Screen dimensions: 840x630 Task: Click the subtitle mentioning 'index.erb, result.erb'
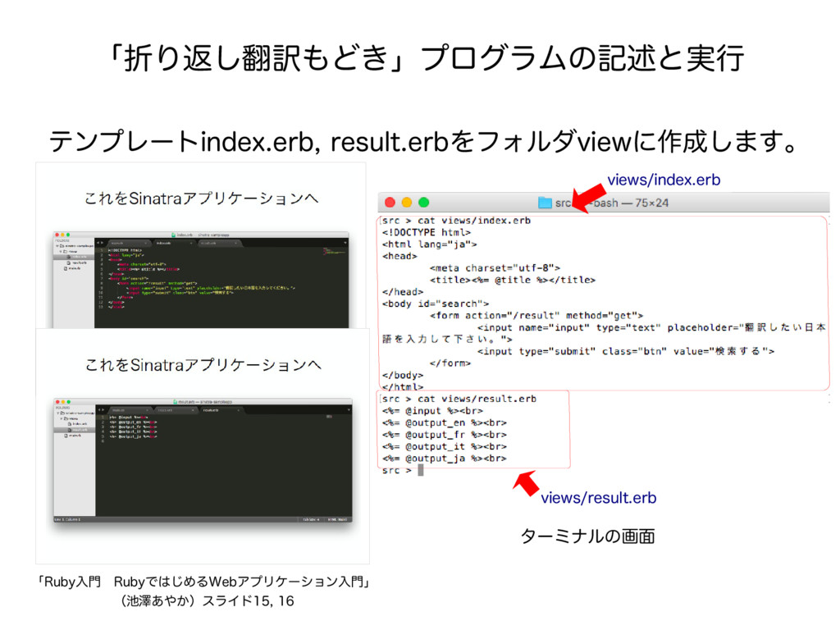(423, 142)
